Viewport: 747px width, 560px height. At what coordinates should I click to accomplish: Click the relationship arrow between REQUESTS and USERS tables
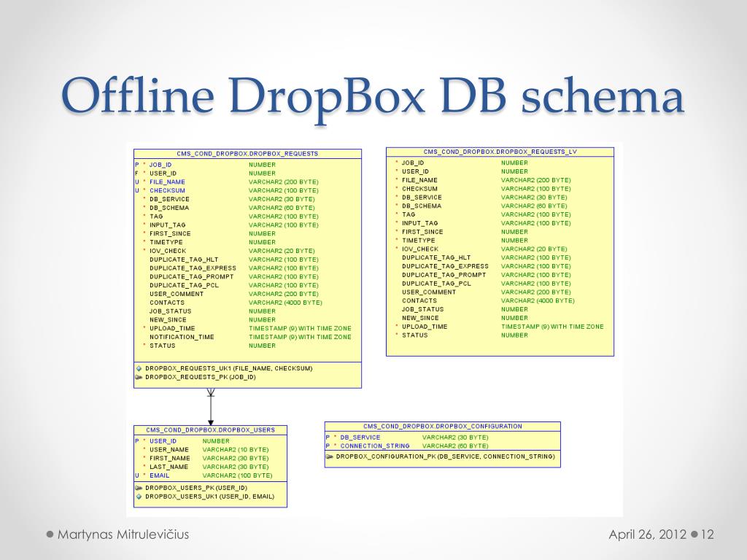pos(211,407)
